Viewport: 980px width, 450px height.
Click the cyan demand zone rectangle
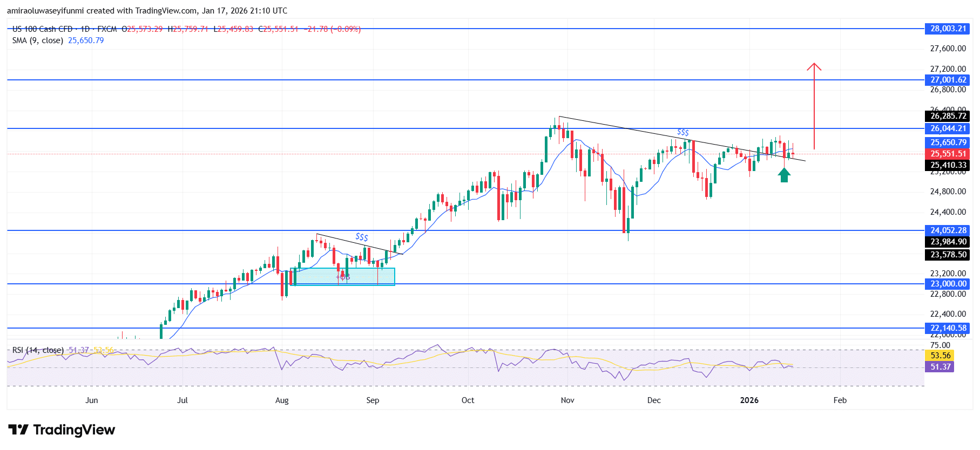click(342, 276)
